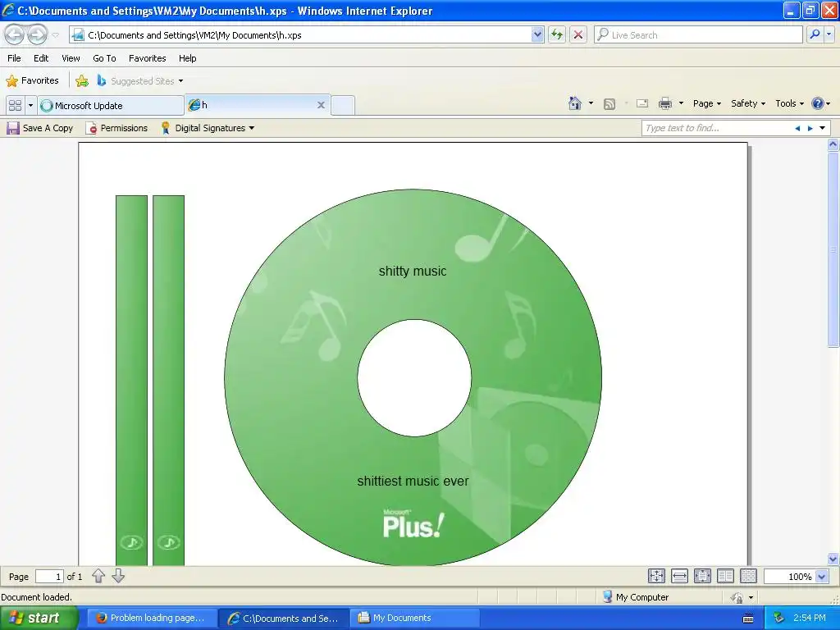Click the Read Mail icon
Image resolution: width=840 pixels, height=630 pixels.
[x=642, y=103]
